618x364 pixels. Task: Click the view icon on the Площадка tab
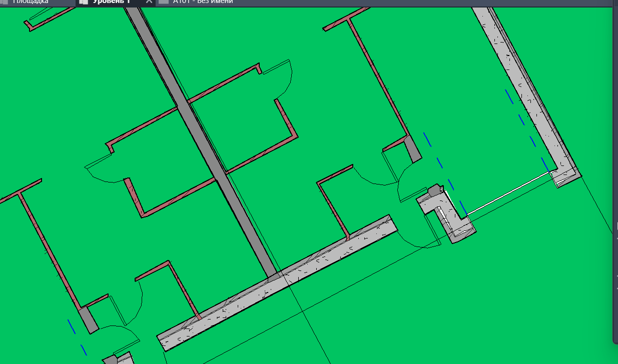pyautogui.click(x=5, y=1)
